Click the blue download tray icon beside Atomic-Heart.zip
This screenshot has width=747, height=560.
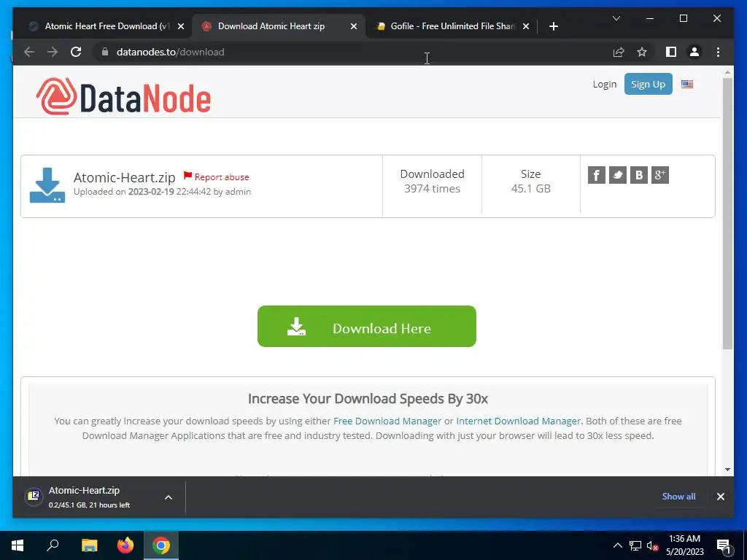pyautogui.click(x=47, y=185)
